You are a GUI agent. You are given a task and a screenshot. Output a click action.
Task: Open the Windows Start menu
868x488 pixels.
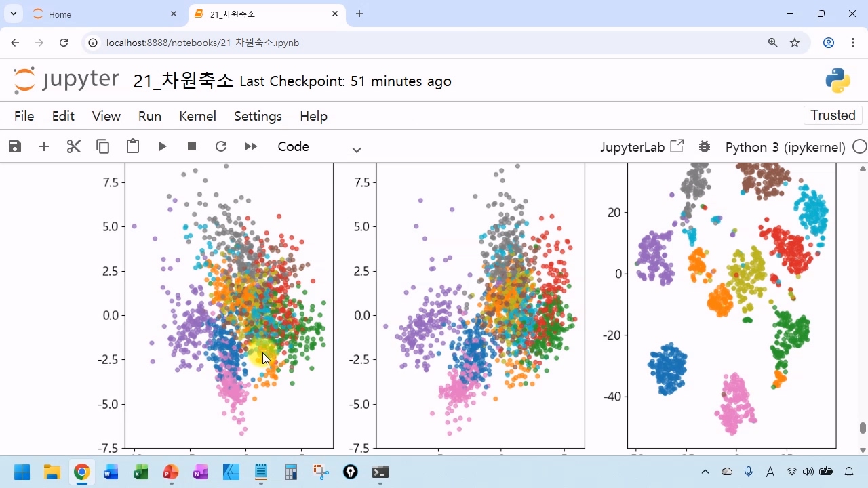pyautogui.click(x=22, y=472)
